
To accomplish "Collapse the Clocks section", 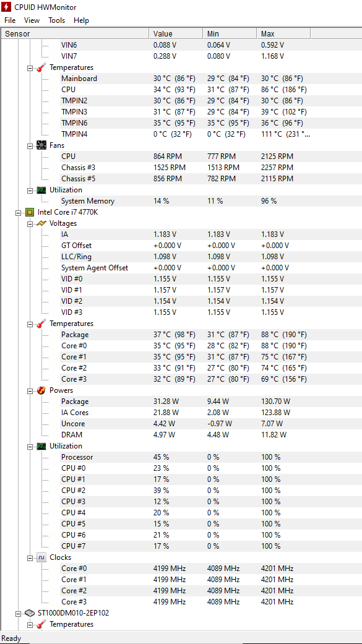I will tap(30, 558).
